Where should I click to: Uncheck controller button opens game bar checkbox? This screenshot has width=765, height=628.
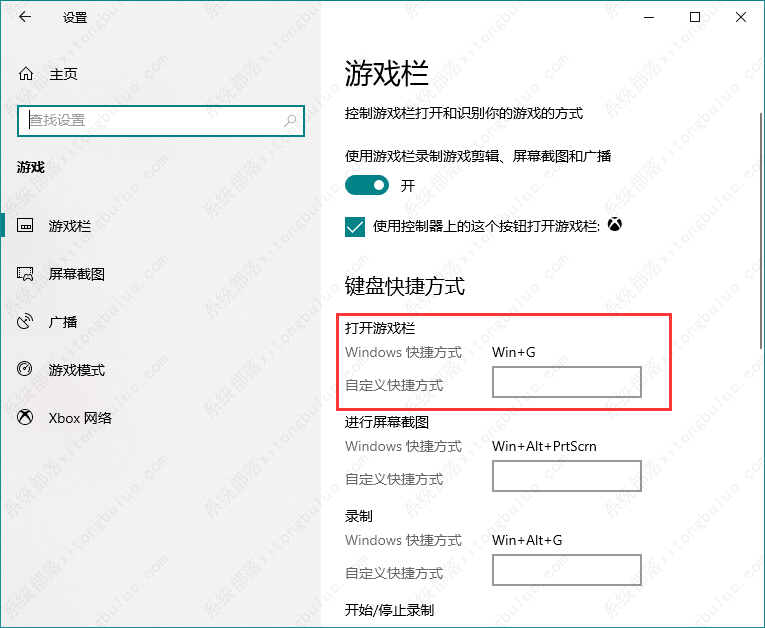(x=355, y=227)
